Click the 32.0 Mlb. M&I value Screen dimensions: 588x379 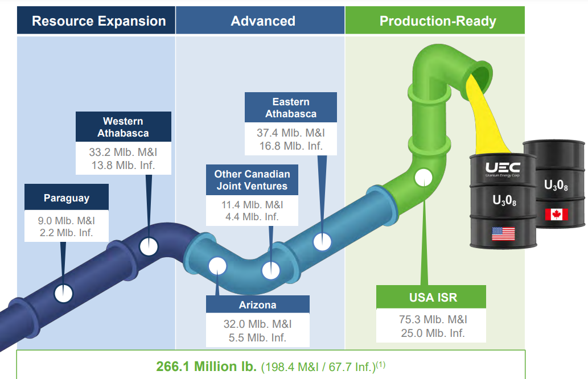[x=258, y=324]
